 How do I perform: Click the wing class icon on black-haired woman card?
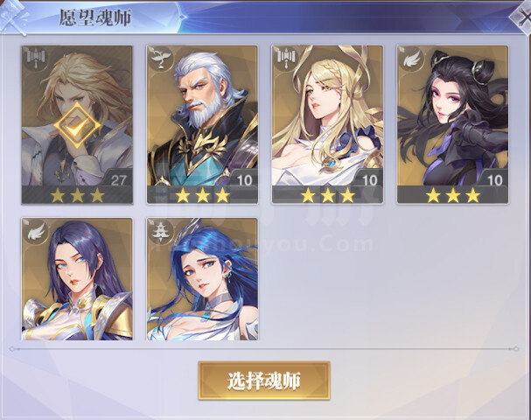click(x=410, y=57)
